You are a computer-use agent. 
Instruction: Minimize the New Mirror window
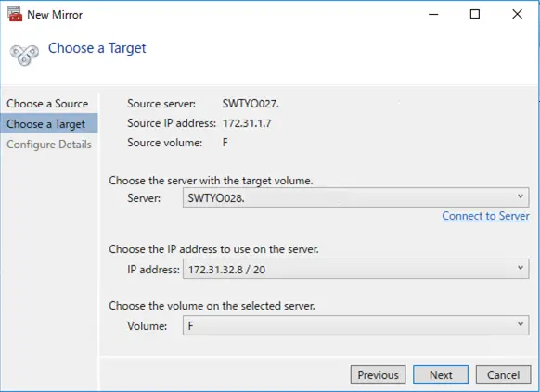click(x=433, y=15)
